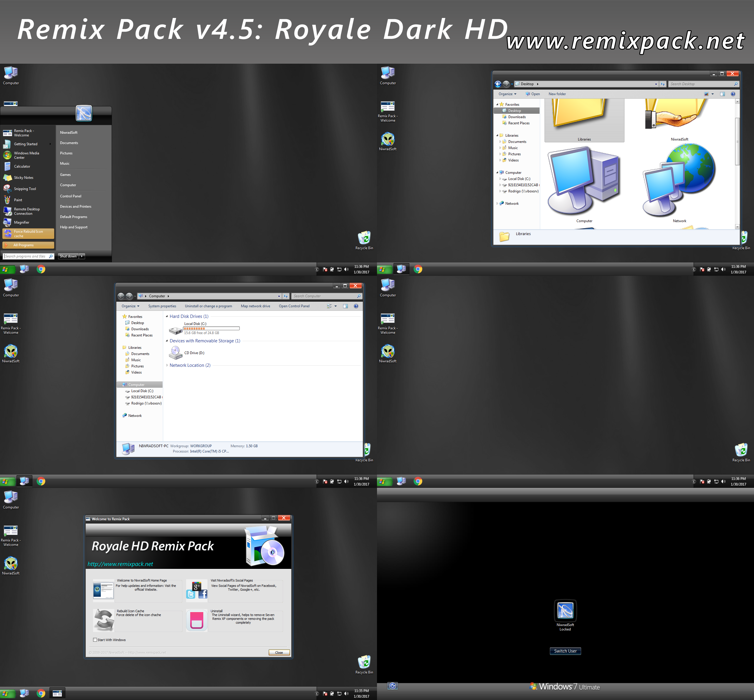Click the Search Computer field
Viewport: 754px width, 700px height.
[x=327, y=296]
